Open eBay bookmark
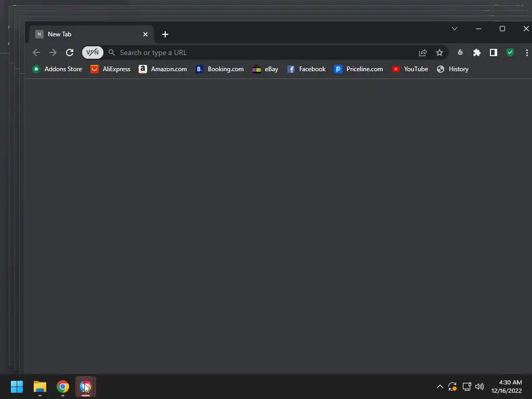Image resolution: width=532 pixels, height=399 pixels. [265, 69]
